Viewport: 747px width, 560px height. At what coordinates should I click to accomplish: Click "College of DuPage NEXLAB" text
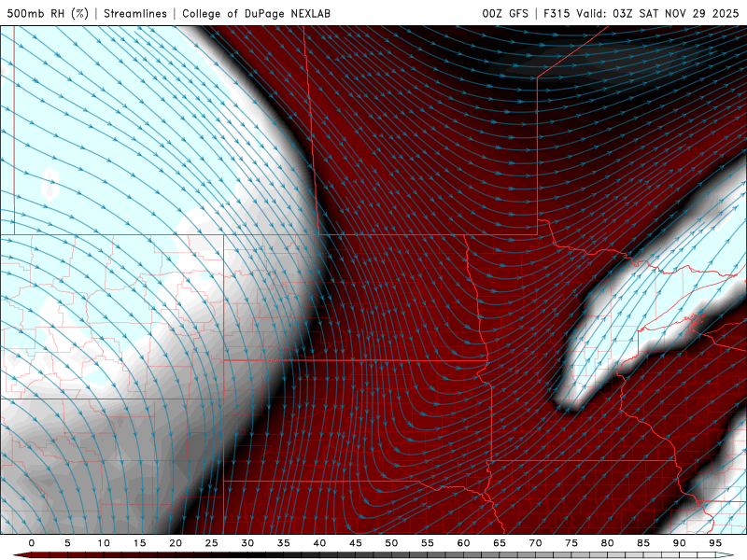click(256, 13)
